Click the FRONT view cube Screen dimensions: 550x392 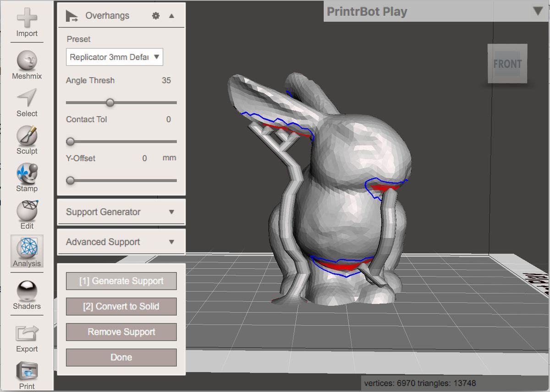pyautogui.click(x=507, y=64)
